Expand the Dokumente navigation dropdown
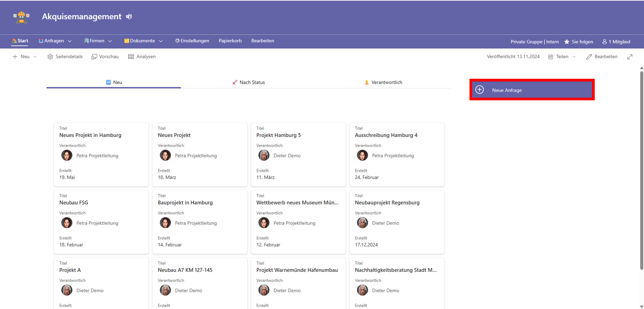Image resolution: width=644 pixels, height=309 pixels. 161,41
